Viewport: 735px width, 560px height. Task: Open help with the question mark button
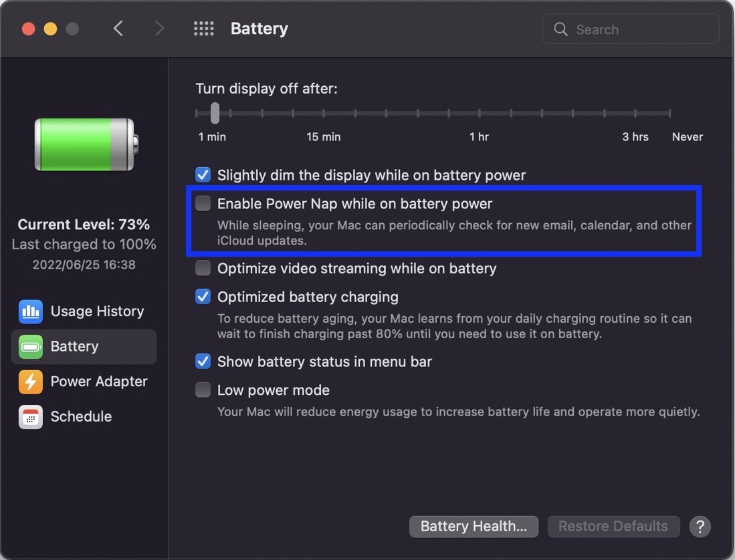coord(700,527)
